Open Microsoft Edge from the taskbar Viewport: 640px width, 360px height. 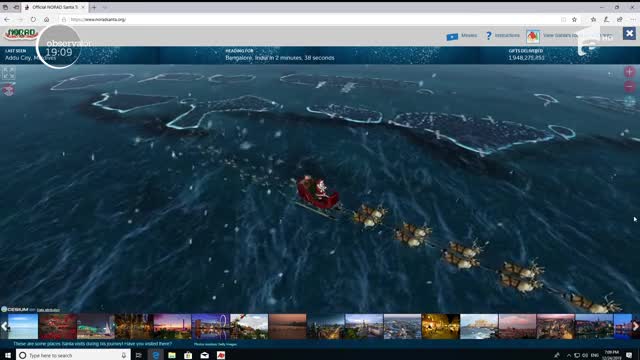tap(156, 355)
